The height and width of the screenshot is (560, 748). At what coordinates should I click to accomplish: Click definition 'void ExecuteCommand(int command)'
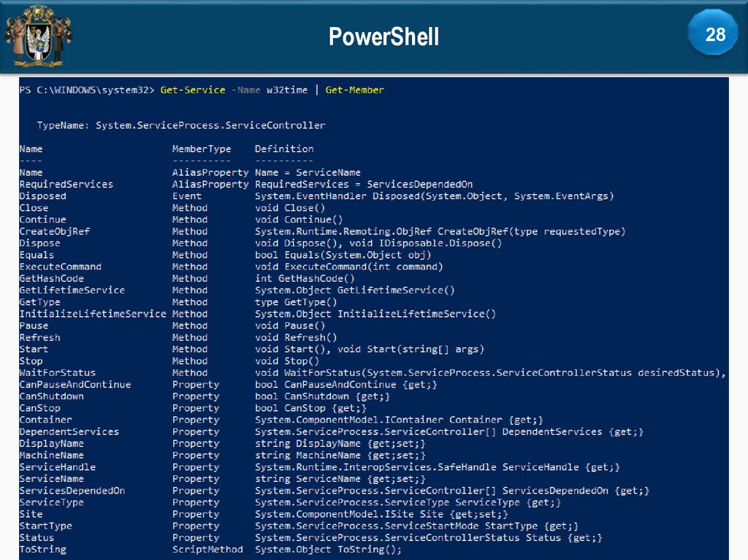(349, 266)
